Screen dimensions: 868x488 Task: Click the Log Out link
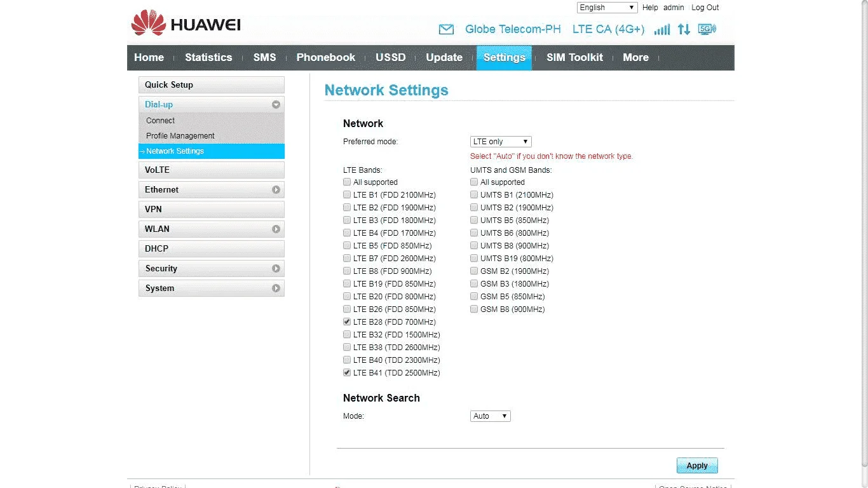tap(705, 8)
